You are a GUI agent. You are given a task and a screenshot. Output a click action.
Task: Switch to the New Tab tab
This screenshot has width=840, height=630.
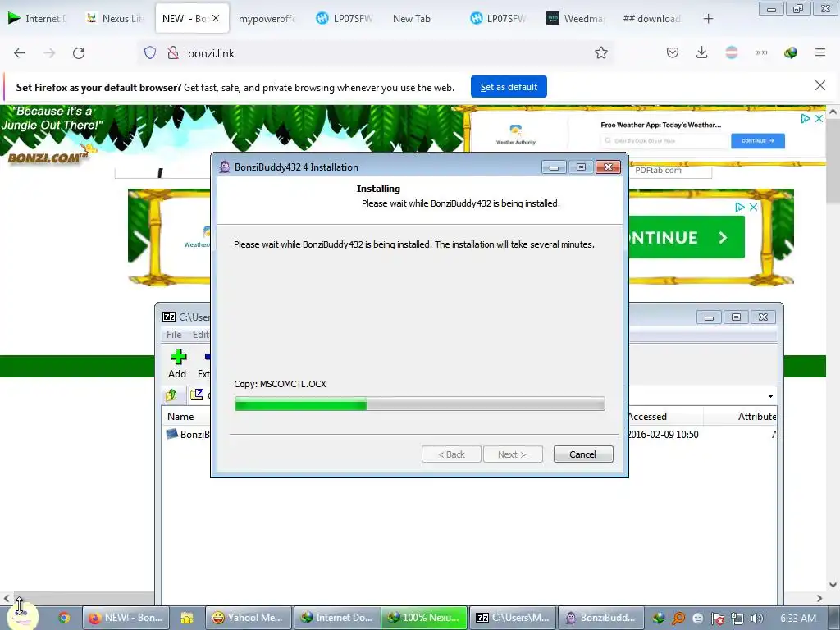pyautogui.click(x=412, y=18)
